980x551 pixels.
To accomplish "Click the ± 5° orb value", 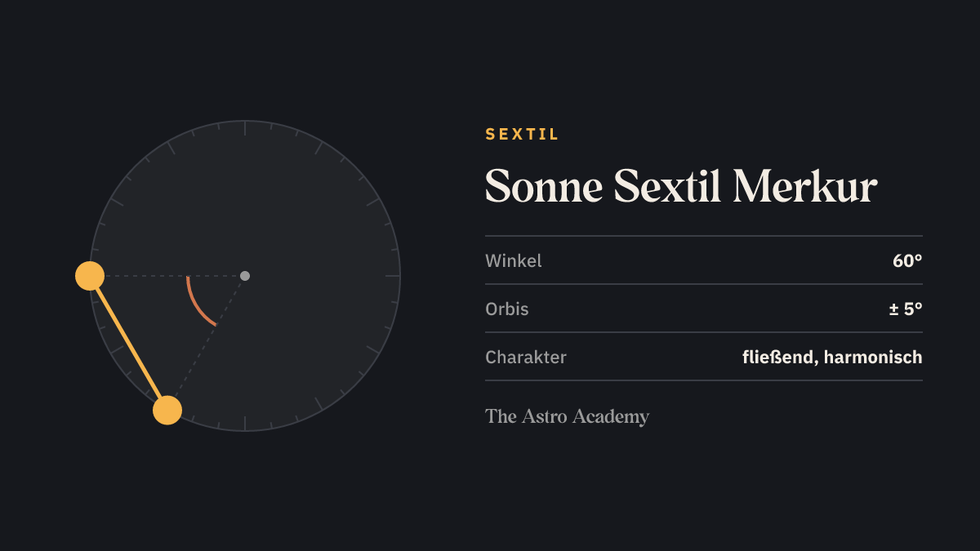I will (906, 309).
